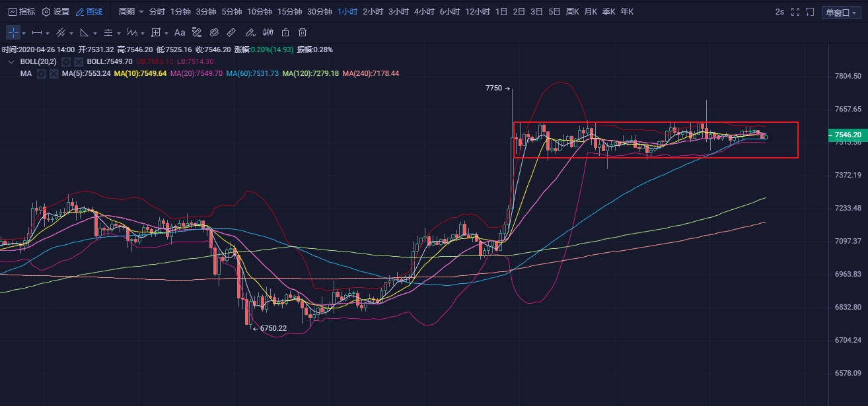Select the angle/triangle drawing tool

click(x=85, y=32)
